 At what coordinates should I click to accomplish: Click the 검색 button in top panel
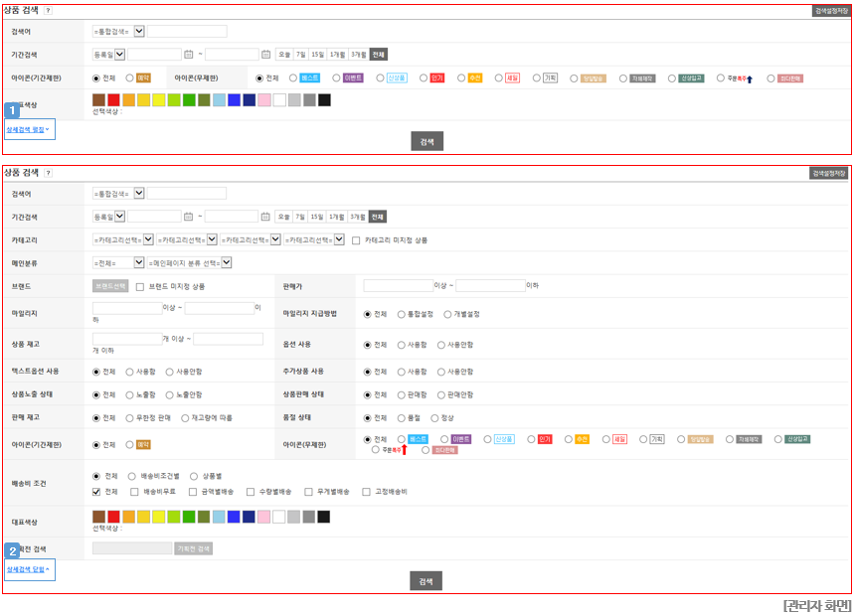coord(427,141)
